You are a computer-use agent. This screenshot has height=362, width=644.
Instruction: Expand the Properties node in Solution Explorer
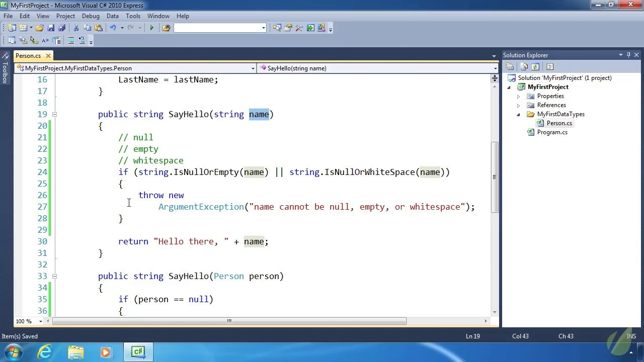coord(518,96)
